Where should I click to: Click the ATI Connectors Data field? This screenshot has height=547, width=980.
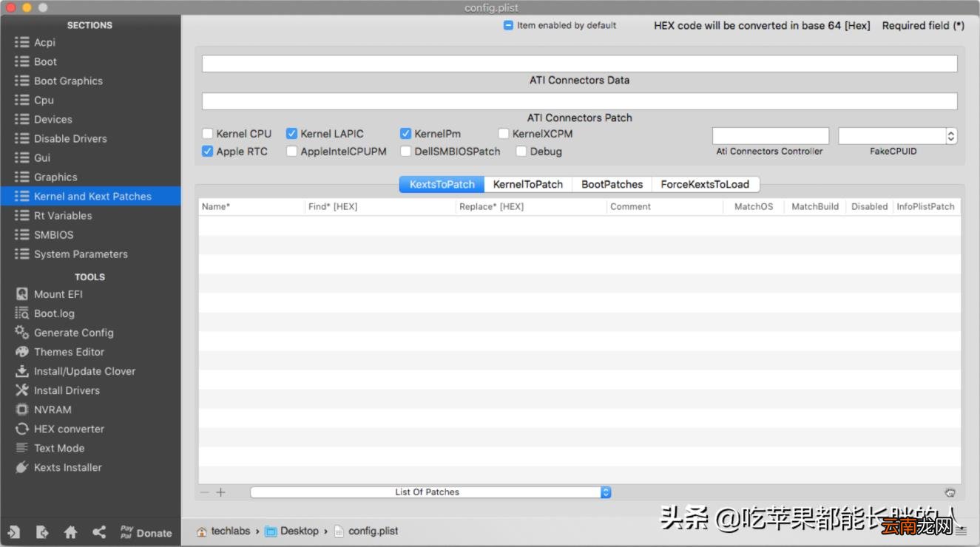[580, 64]
